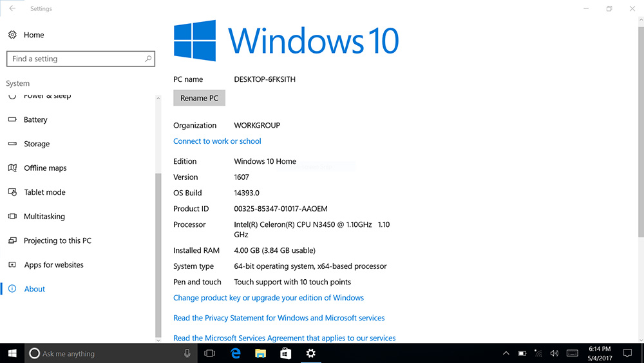Go to Offline maps settings
Viewport: 644px width, 363px height.
pos(45,168)
